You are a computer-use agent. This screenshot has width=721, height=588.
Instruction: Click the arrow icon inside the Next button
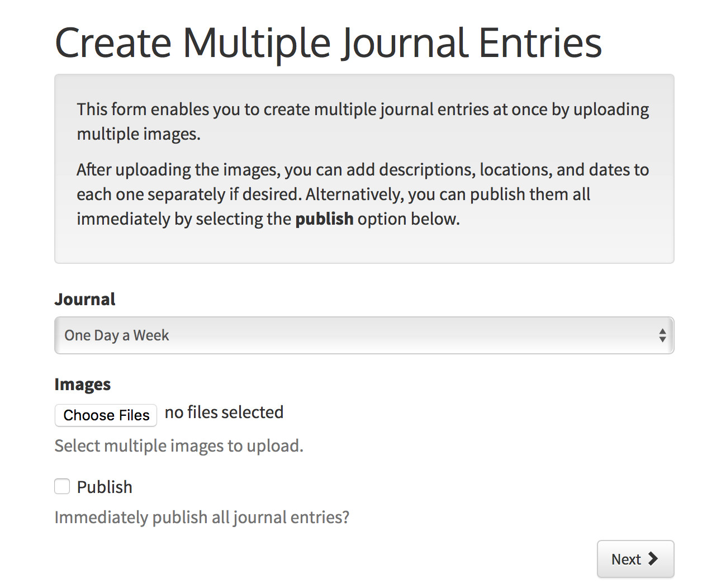[x=653, y=559]
